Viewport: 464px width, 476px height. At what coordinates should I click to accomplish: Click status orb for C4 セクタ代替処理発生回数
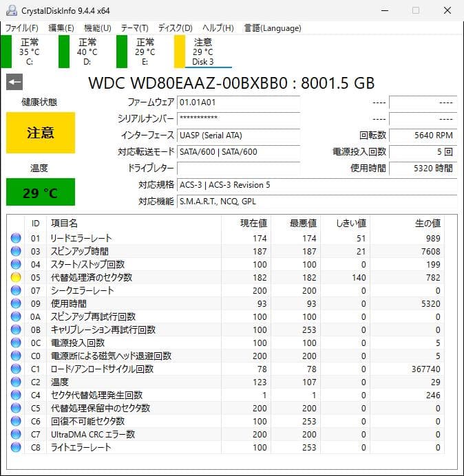[x=16, y=395]
